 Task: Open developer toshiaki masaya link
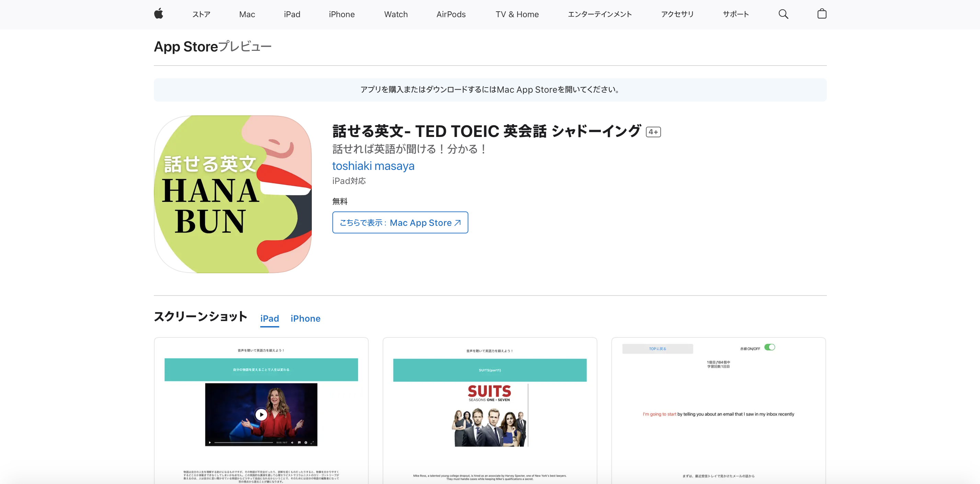[373, 166]
